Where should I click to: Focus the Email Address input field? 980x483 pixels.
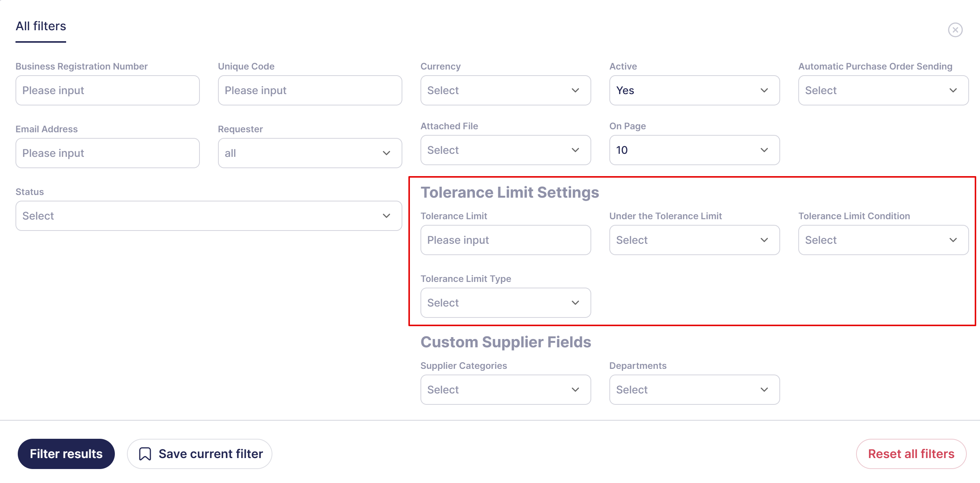tap(107, 153)
